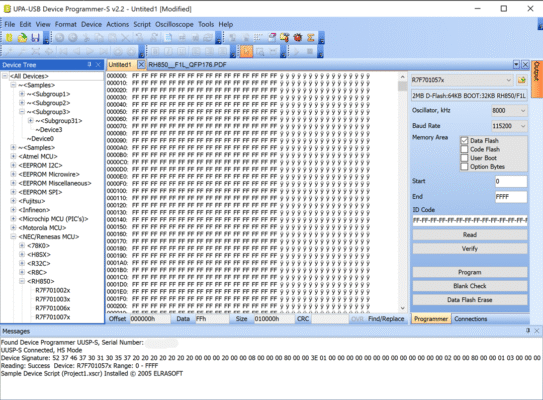Viewport: 543px width, 400px height.
Task: Close the Untitled1 tab with its X
Action: point(141,64)
